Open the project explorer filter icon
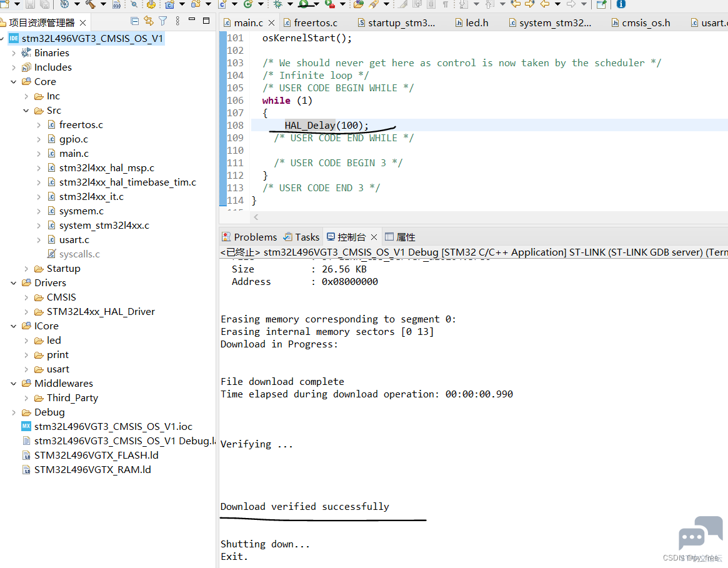The image size is (728, 568). click(162, 21)
